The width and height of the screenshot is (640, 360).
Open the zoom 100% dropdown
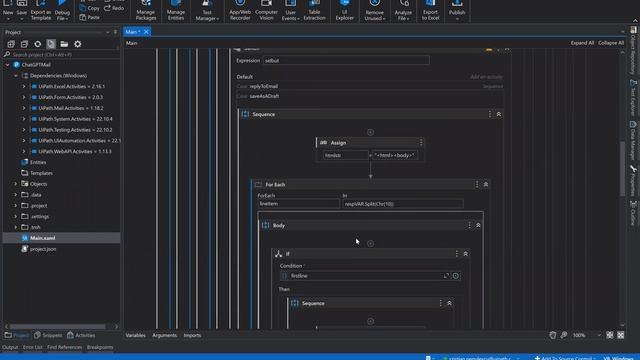587,335
